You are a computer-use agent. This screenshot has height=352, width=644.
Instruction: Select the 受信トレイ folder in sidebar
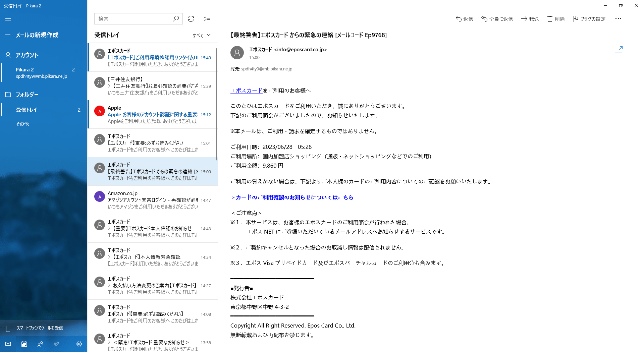point(44,110)
